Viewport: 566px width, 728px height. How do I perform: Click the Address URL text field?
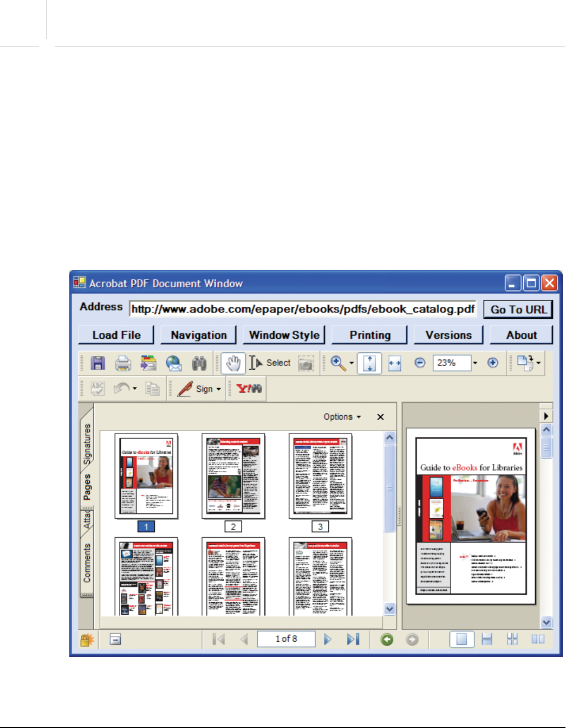point(303,309)
